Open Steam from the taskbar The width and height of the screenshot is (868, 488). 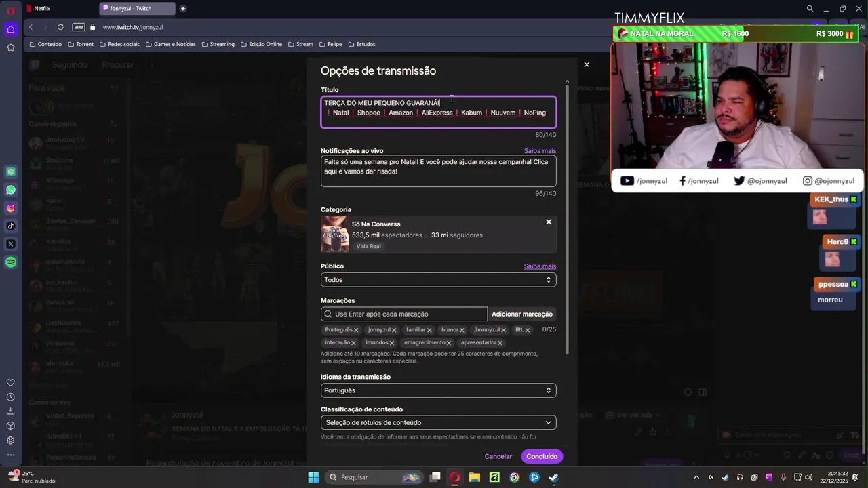click(553, 477)
